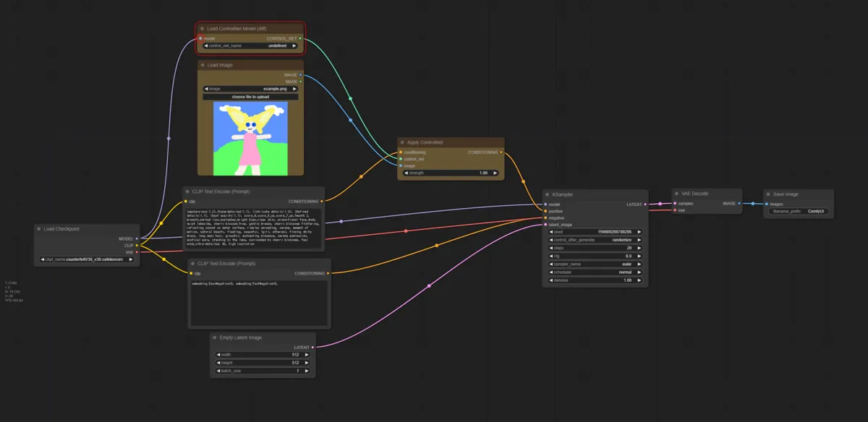Open the control_net_name dropdown showing undefined
Screen dimensions: 868x422
pos(250,46)
